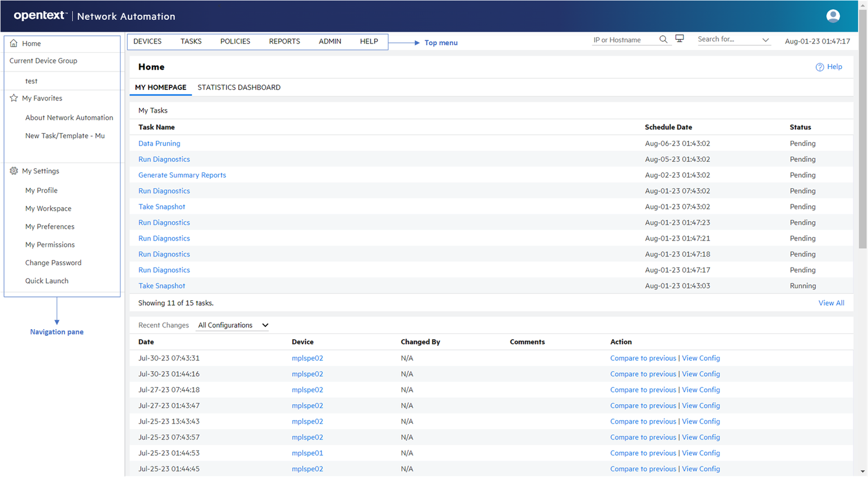Click the Help link on Home page

[835, 67]
